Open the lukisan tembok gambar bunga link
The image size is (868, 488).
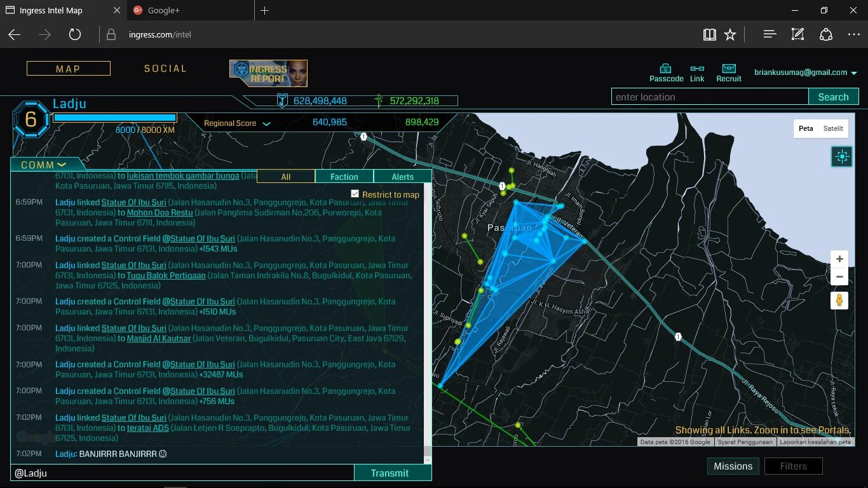click(x=183, y=175)
